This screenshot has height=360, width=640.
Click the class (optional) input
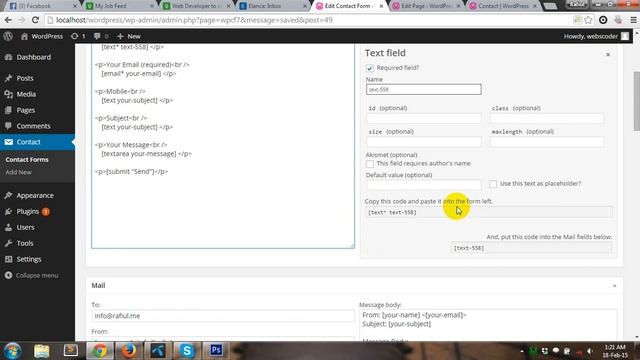[x=547, y=118]
